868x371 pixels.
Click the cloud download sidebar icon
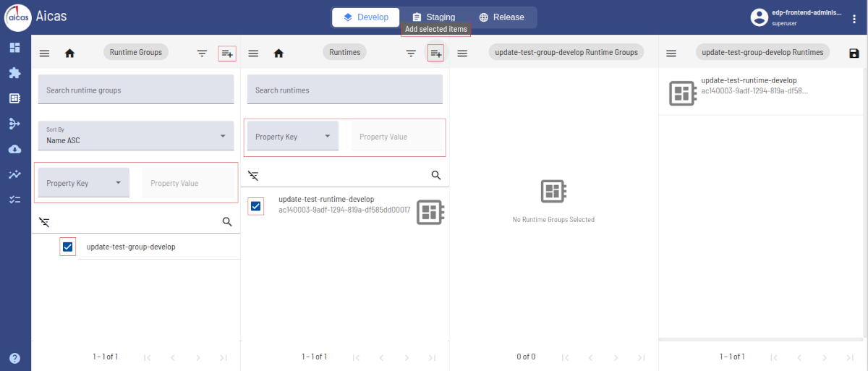tap(14, 149)
